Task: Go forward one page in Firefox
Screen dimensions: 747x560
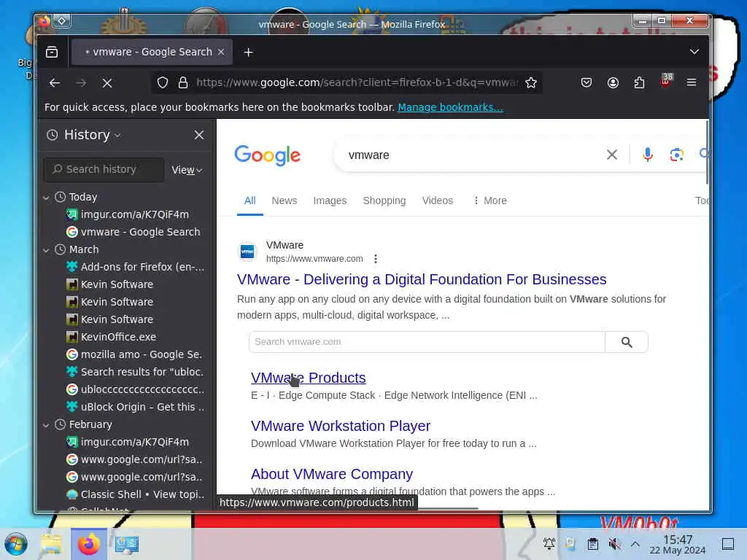Action: [81, 83]
